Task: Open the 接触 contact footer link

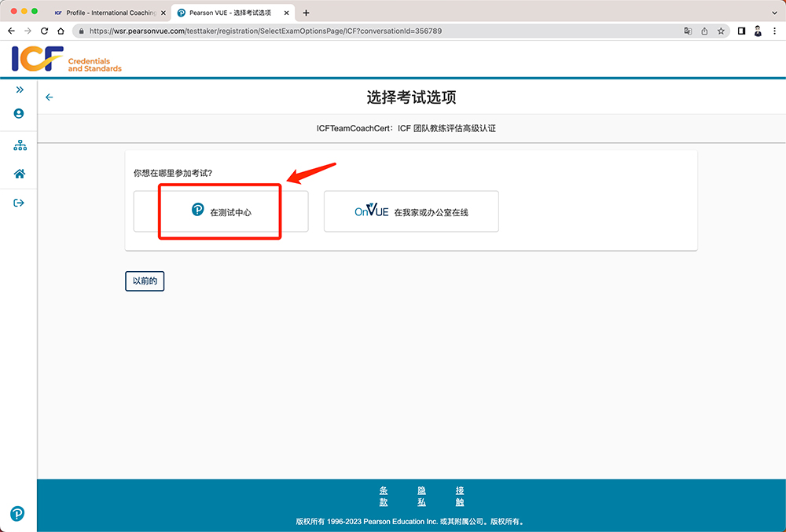Action: tap(460, 496)
